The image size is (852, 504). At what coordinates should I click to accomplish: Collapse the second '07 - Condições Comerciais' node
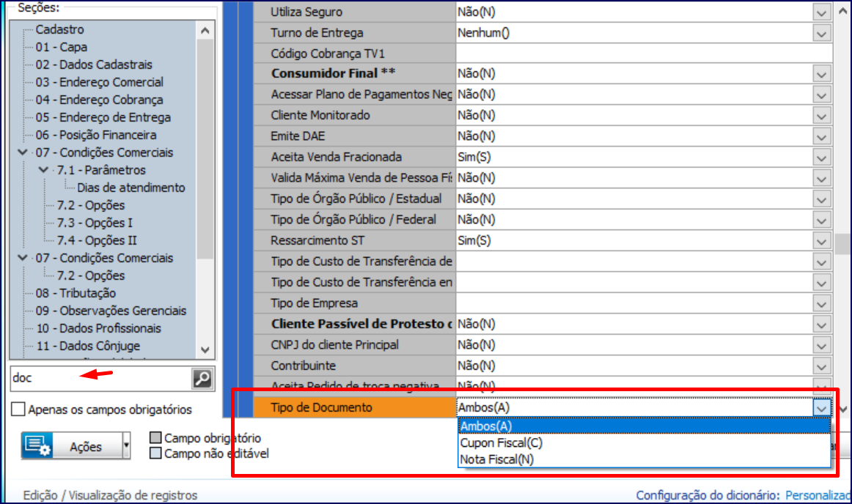(23, 257)
